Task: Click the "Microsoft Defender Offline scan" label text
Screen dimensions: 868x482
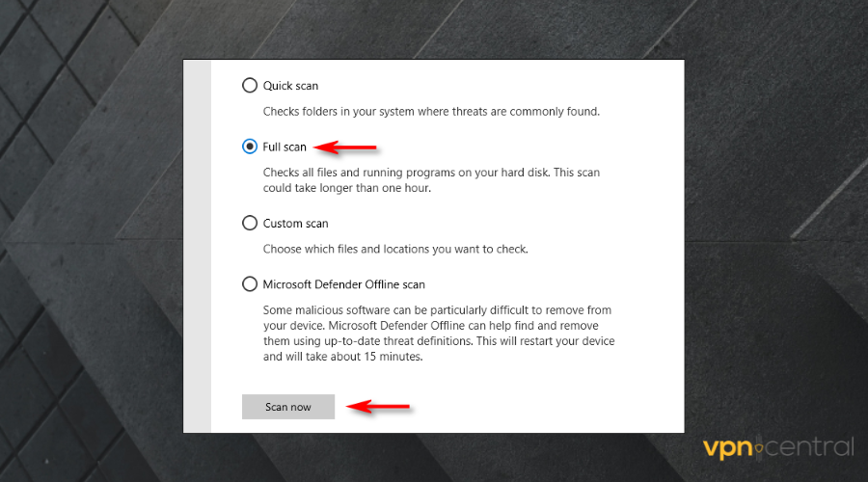Action: click(343, 284)
